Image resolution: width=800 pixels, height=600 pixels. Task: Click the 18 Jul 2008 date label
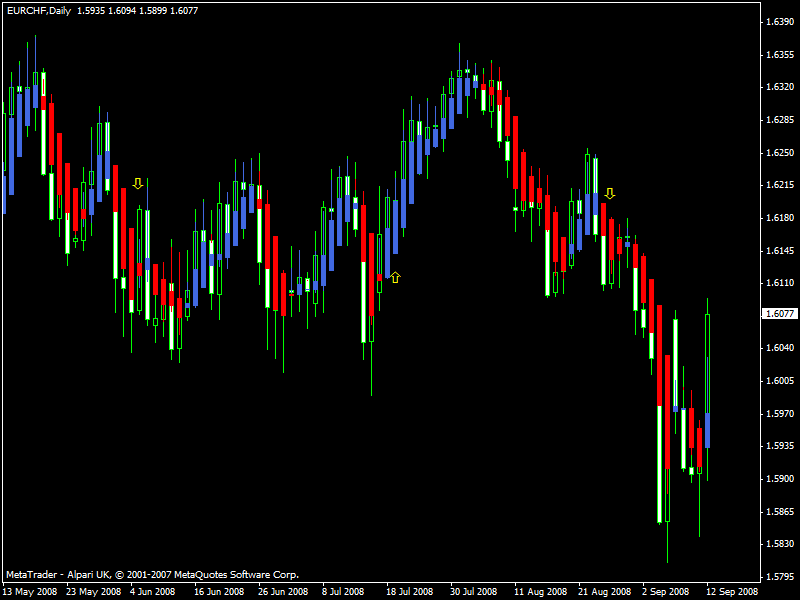[409, 592]
